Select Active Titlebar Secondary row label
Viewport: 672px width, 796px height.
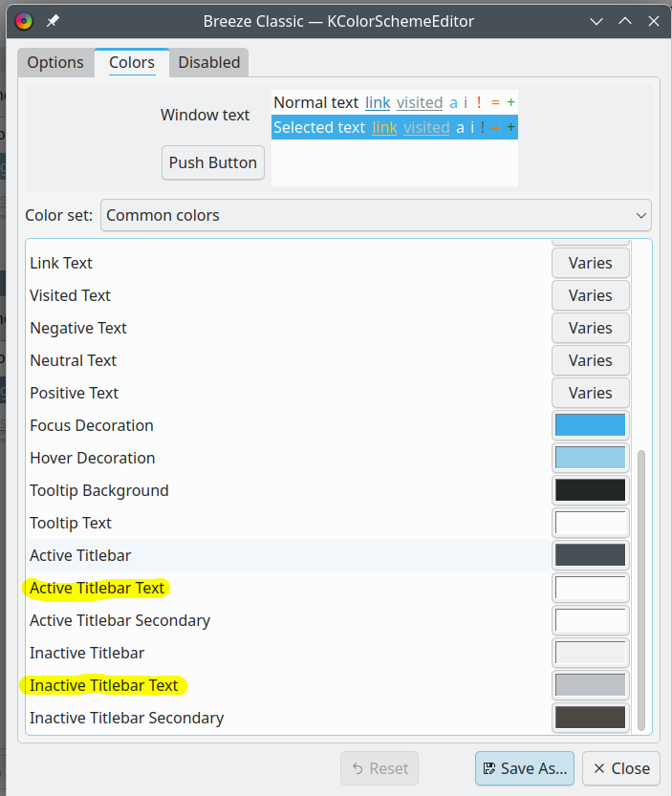(119, 621)
